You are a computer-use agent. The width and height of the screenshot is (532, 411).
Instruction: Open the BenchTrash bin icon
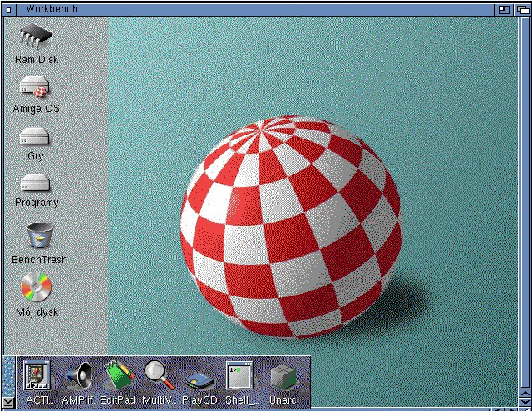pos(40,235)
